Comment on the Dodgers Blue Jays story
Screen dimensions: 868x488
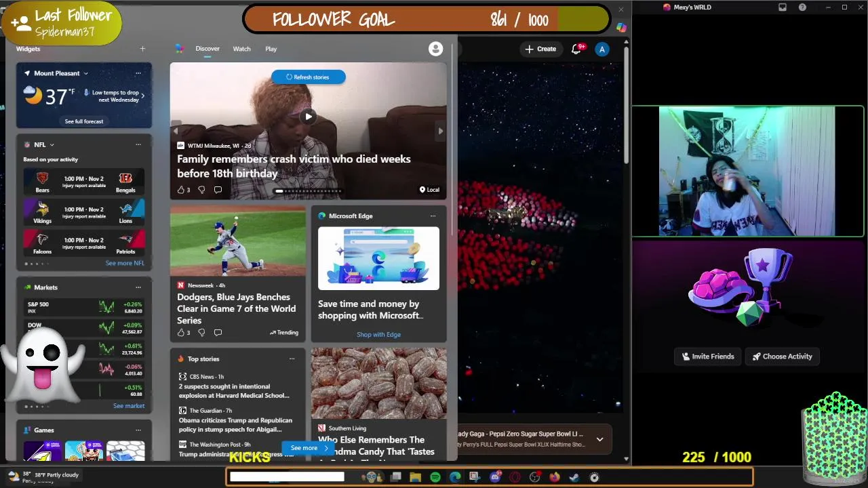pyautogui.click(x=218, y=333)
